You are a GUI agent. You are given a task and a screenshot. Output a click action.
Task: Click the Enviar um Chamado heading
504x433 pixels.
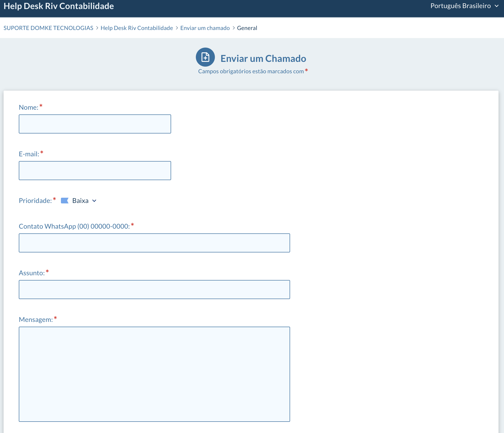point(263,58)
